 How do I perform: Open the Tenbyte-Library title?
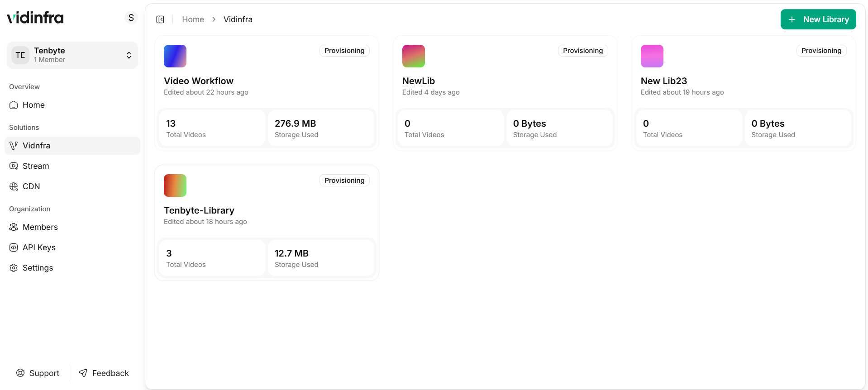[x=199, y=210]
